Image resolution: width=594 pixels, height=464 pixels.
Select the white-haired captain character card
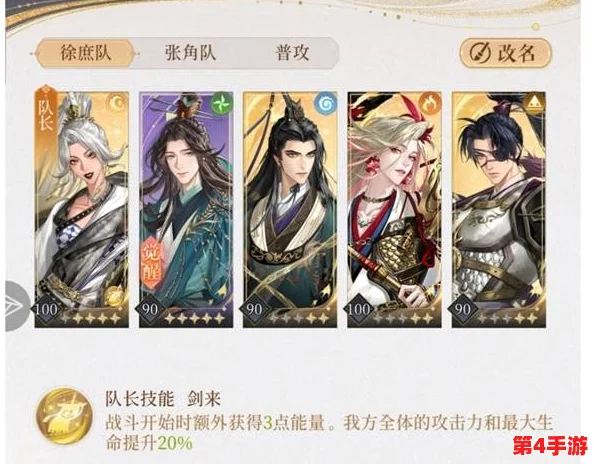(82, 209)
